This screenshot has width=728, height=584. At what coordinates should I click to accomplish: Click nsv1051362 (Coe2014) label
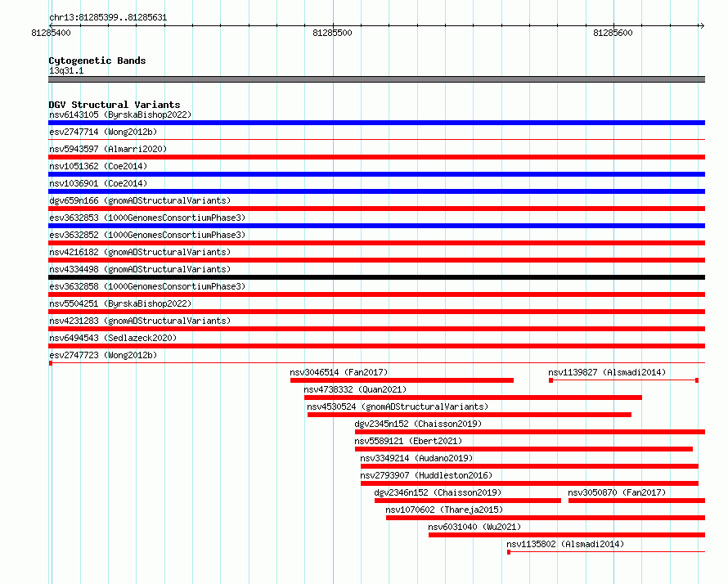pyautogui.click(x=98, y=166)
